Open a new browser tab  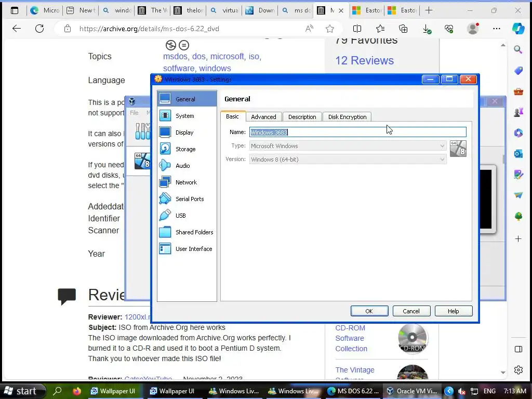[429, 10]
